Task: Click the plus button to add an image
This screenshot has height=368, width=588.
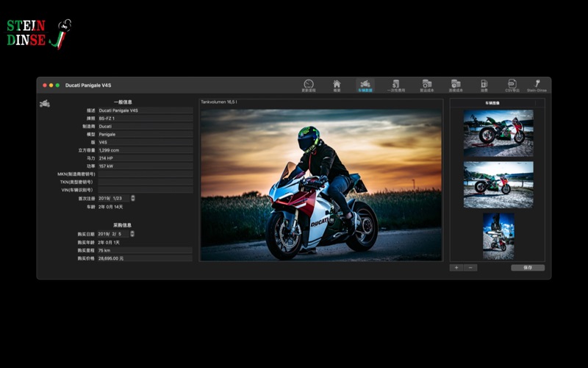Action: coord(456,268)
